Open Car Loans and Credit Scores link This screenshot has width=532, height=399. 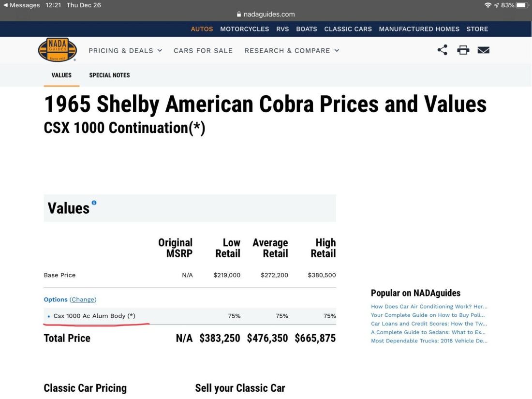(429, 324)
